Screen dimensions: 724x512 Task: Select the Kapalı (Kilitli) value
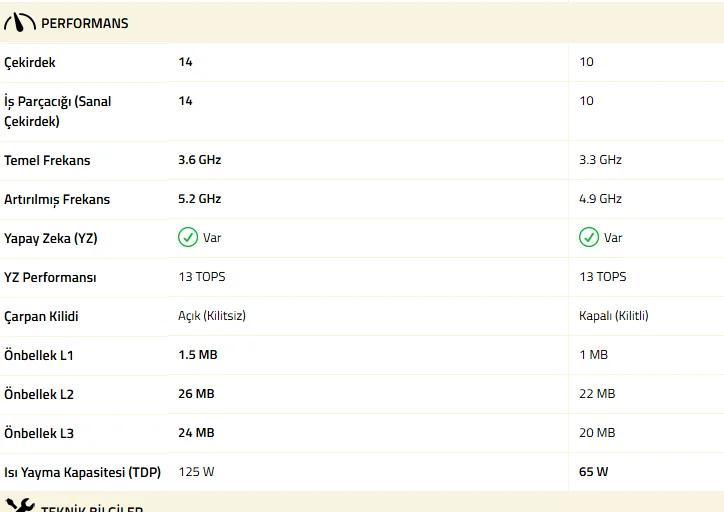click(614, 316)
